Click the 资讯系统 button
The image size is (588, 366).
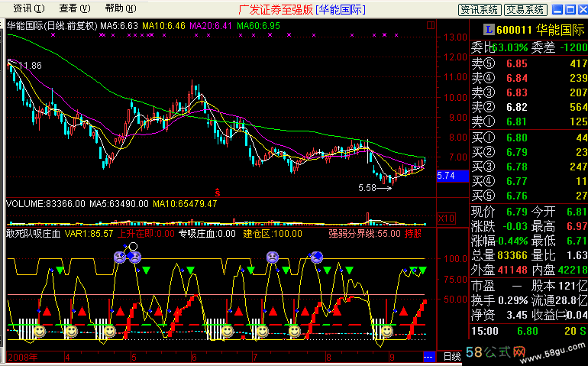480,10
